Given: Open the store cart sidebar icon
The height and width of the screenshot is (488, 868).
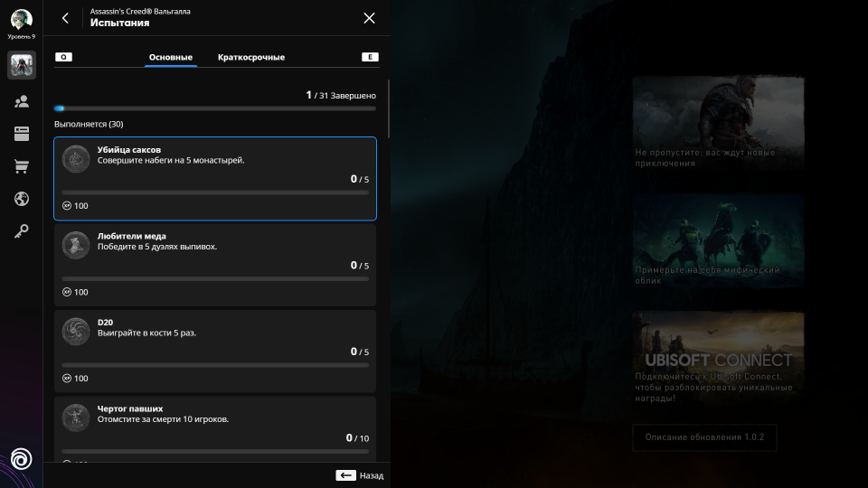Looking at the screenshot, I should [22, 166].
